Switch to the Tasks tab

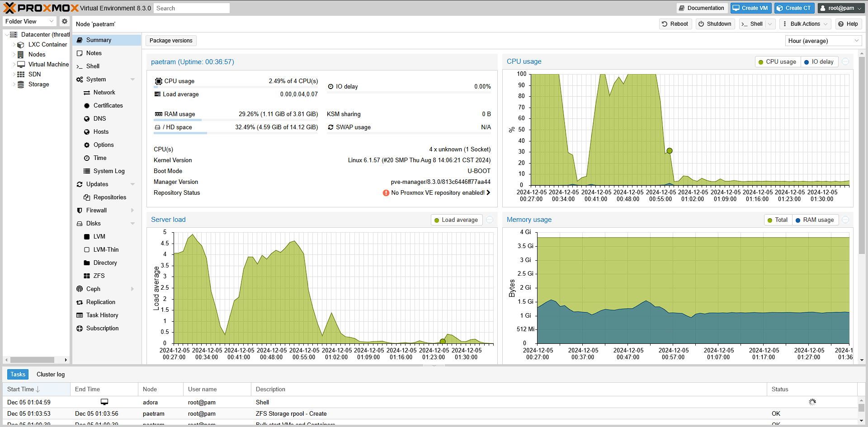(18, 375)
